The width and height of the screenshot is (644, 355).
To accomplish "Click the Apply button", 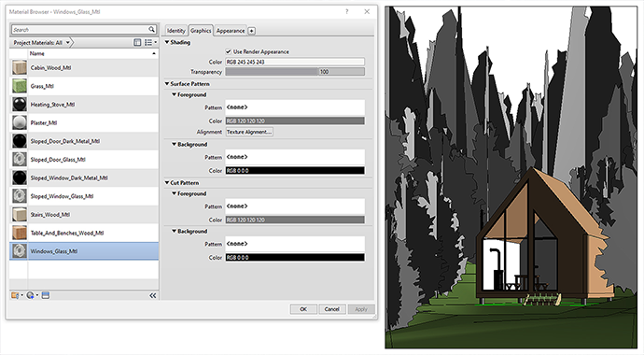I will point(361,309).
